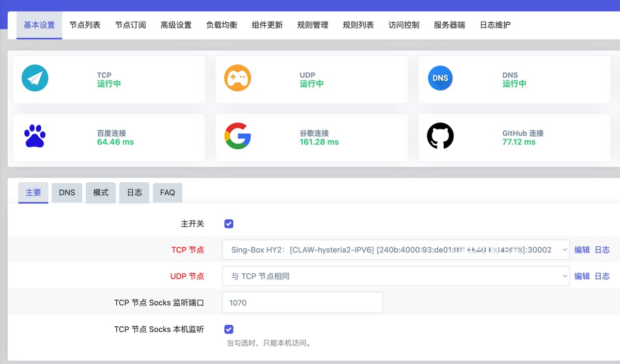Click the 谷歌连接 161.28 ms value
The height and width of the screenshot is (364, 620).
click(319, 142)
